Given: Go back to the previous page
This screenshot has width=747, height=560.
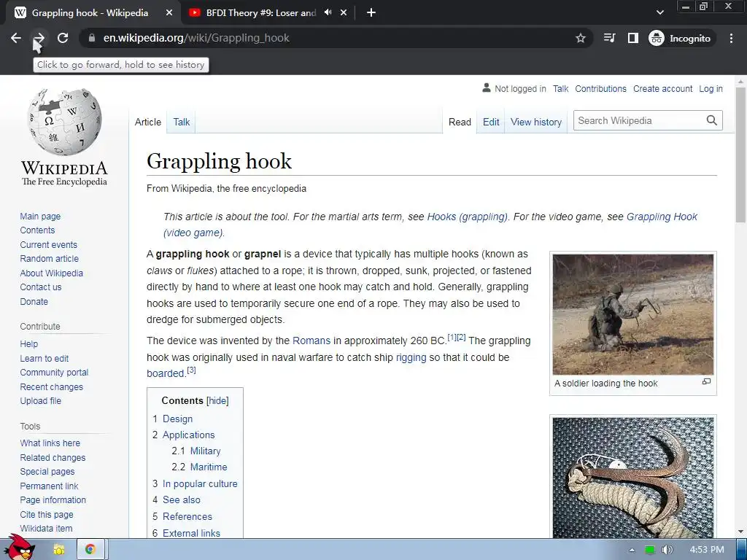Looking at the screenshot, I should point(16,38).
